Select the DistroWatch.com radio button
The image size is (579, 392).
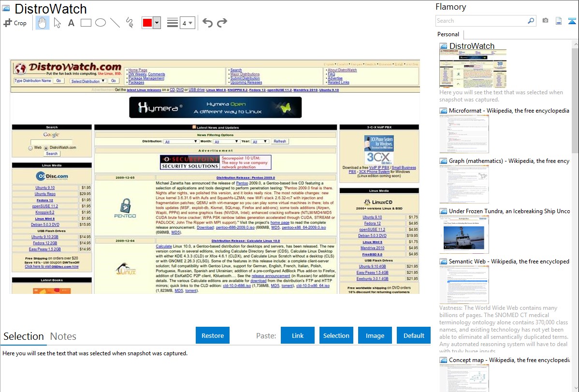tap(46, 148)
